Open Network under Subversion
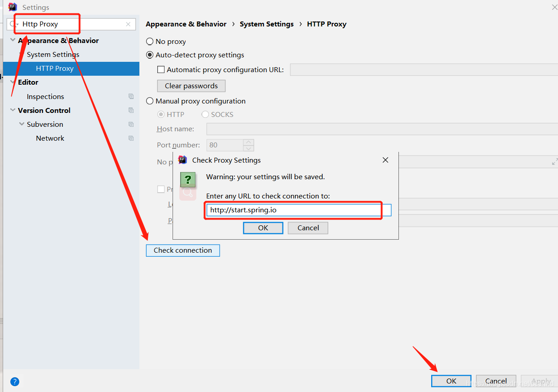The image size is (558, 392). tap(50, 138)
